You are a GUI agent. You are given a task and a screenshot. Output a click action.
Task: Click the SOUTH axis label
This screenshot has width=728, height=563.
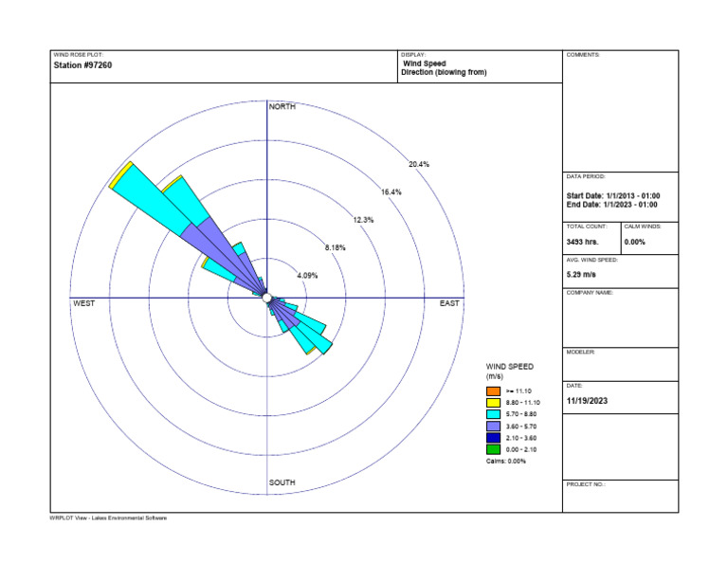tap(282, 482)
